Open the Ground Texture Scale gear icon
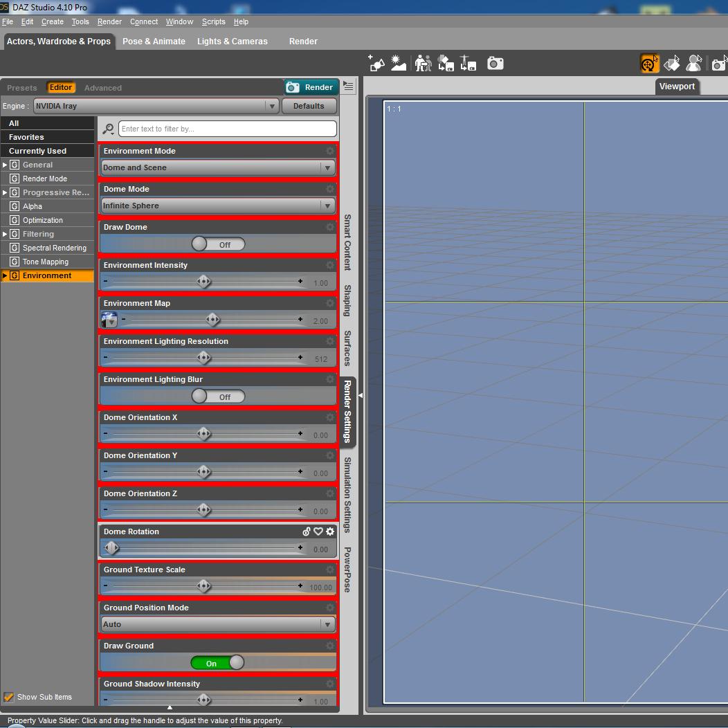This screenshot has width=728, height=728. coord(330,570)
